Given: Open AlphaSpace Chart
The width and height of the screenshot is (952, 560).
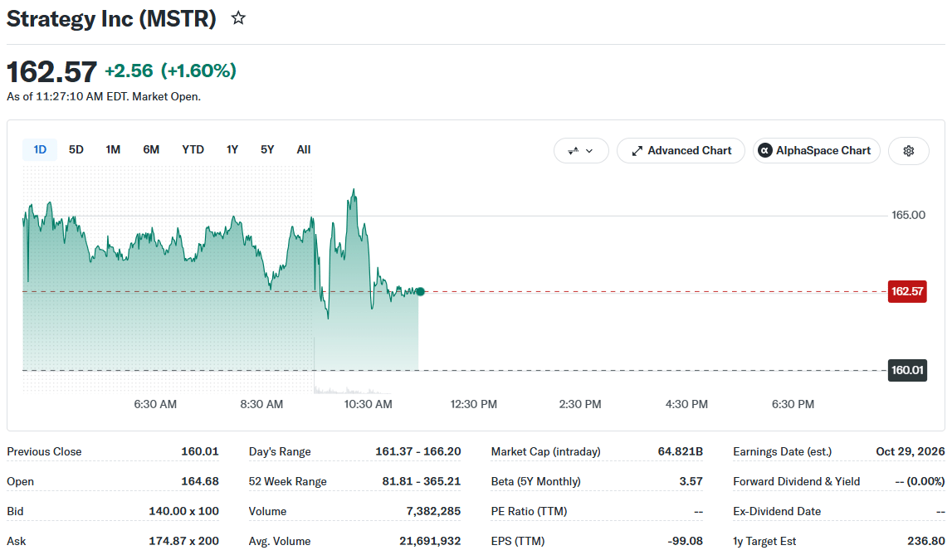Looking at the screenshot, I should tap(816, 151).
